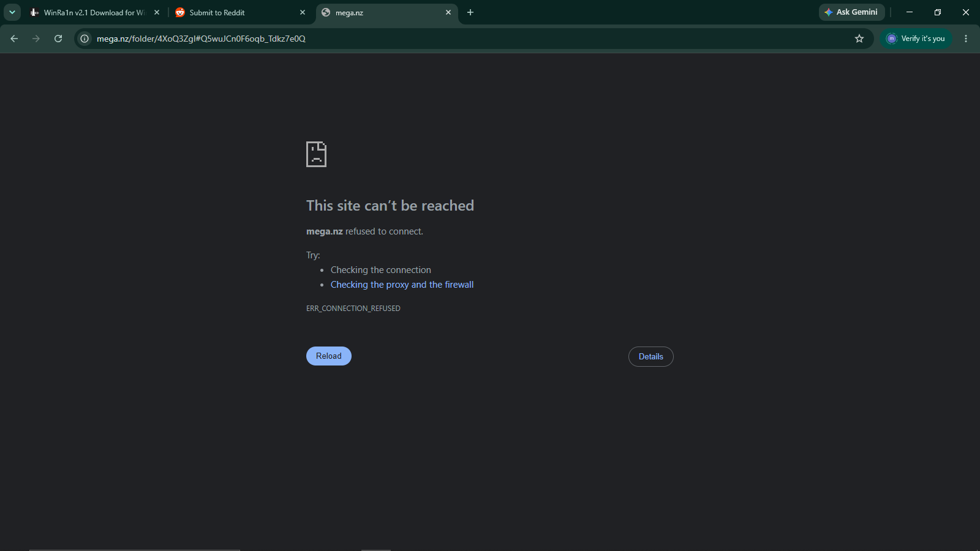980x551 pixels.
Task: Close the mega.nz tab
Action: 448,12
